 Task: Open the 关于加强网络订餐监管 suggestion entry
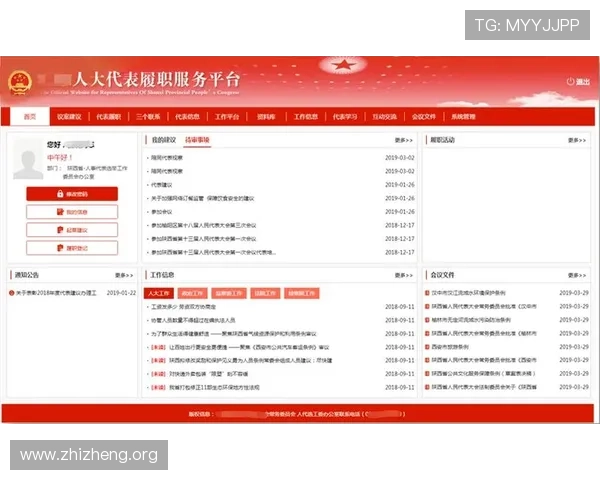(202, 198)
